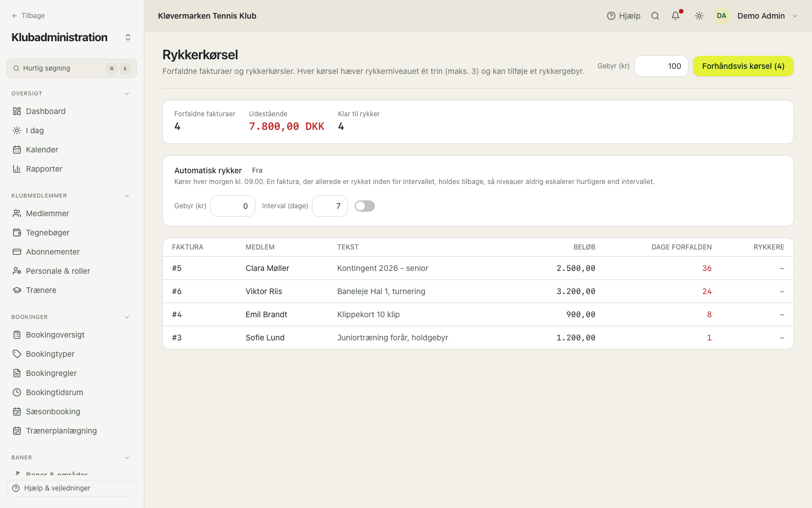
Task: Open Bookingoversigt in the sidebar
Action: coord(72,335)
